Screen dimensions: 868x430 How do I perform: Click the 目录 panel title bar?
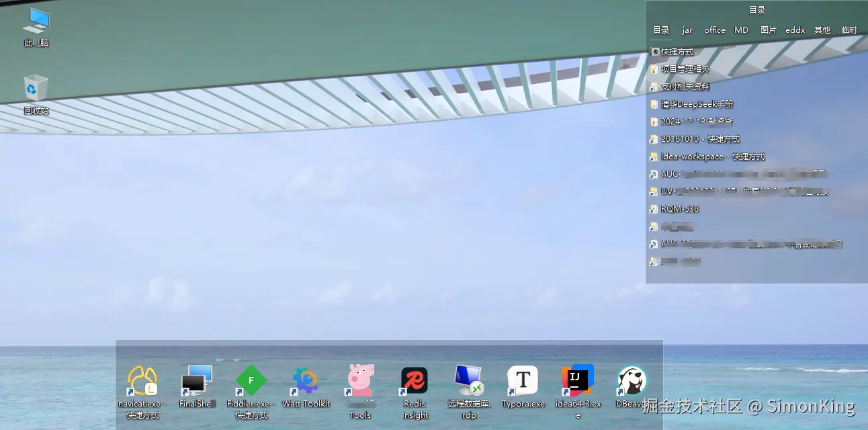pos(757,10)
